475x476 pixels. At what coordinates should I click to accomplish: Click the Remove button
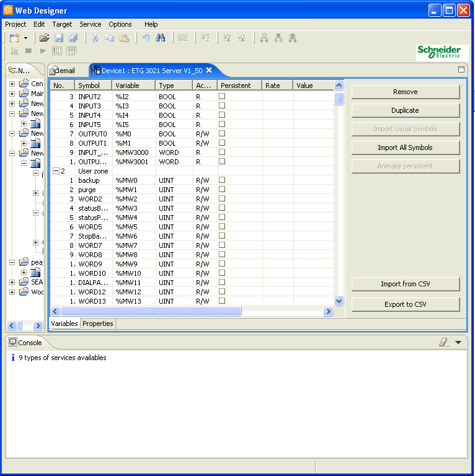coord(406,92)
